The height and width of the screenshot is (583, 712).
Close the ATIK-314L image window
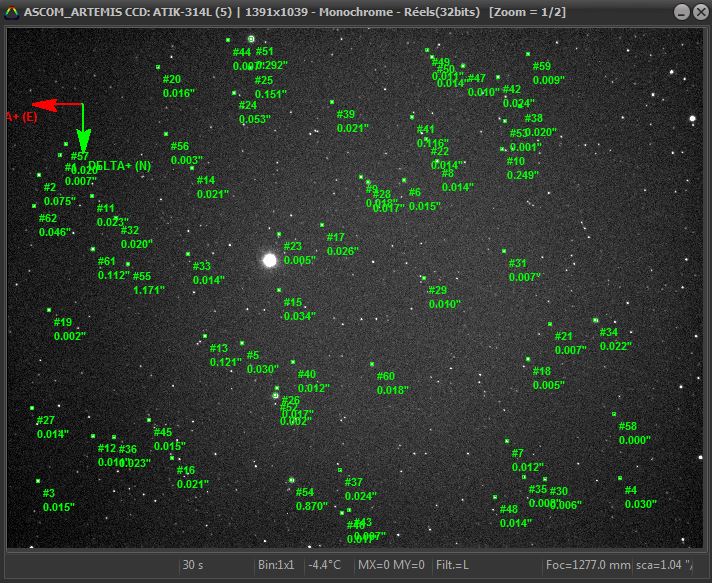pyautogui.click(x=699, y=12)
